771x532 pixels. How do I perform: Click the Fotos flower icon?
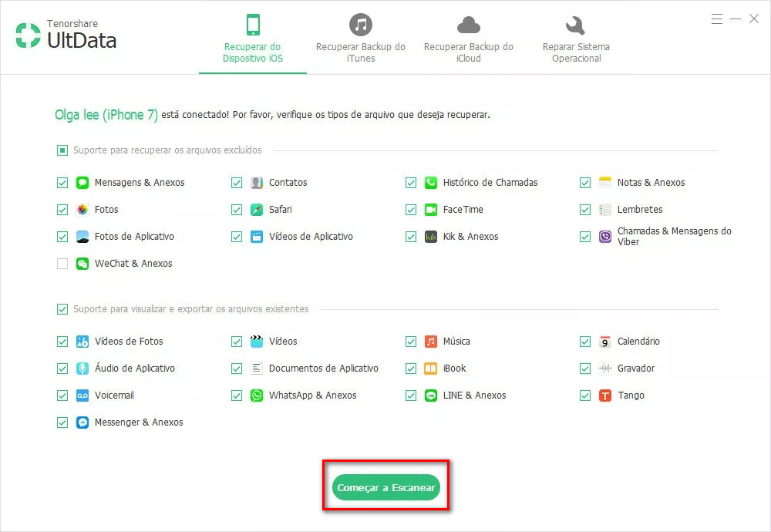(x=82, y=210)
